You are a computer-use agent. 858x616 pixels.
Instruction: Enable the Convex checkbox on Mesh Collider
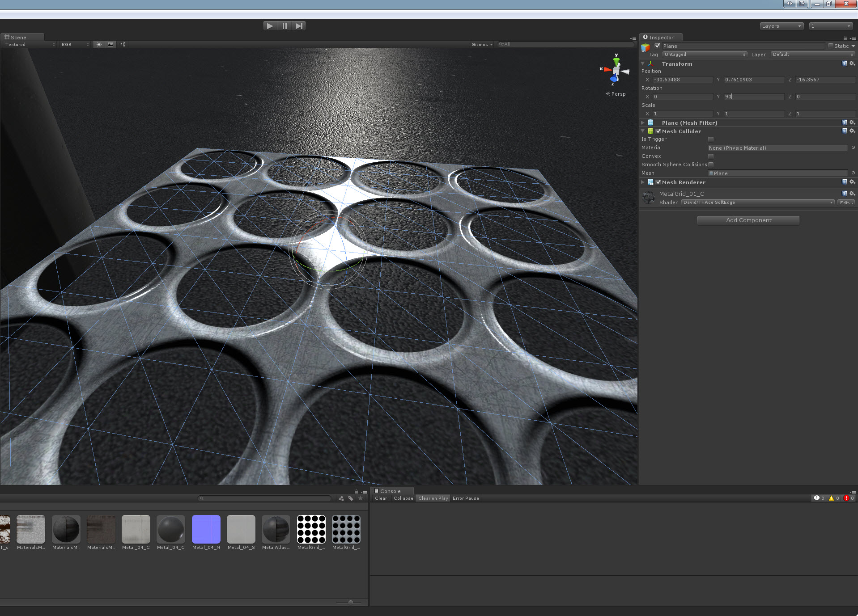pos(710,156)
